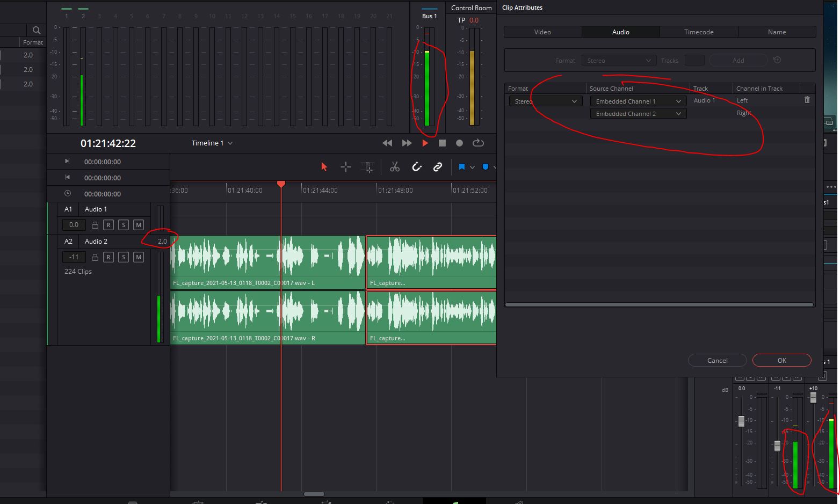
Task: Open flag color dropdown arrow
Action: click(x=472, y=167)
